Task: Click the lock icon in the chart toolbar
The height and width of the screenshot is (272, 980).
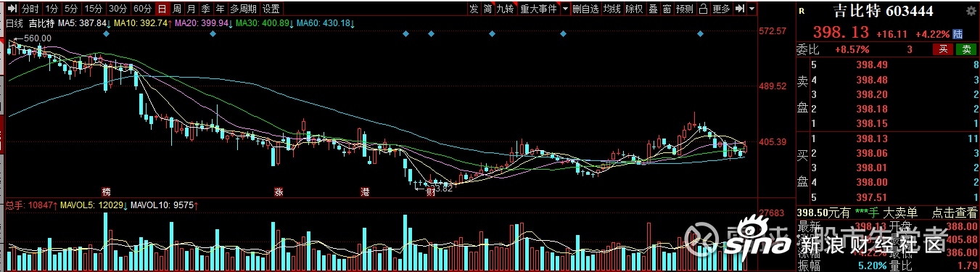Action: coord(703,9)
